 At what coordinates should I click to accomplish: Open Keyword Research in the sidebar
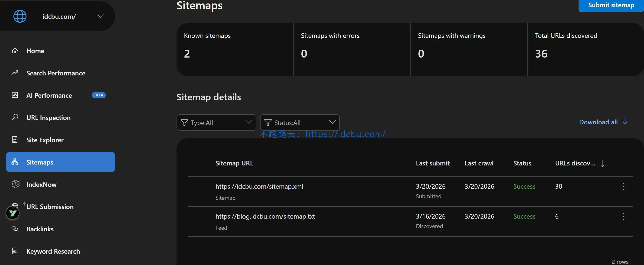[53, 251]
